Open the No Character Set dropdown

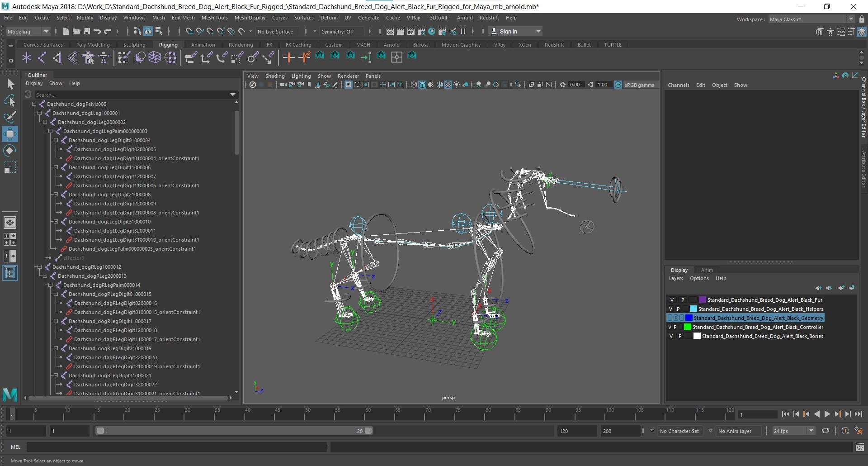679,431
